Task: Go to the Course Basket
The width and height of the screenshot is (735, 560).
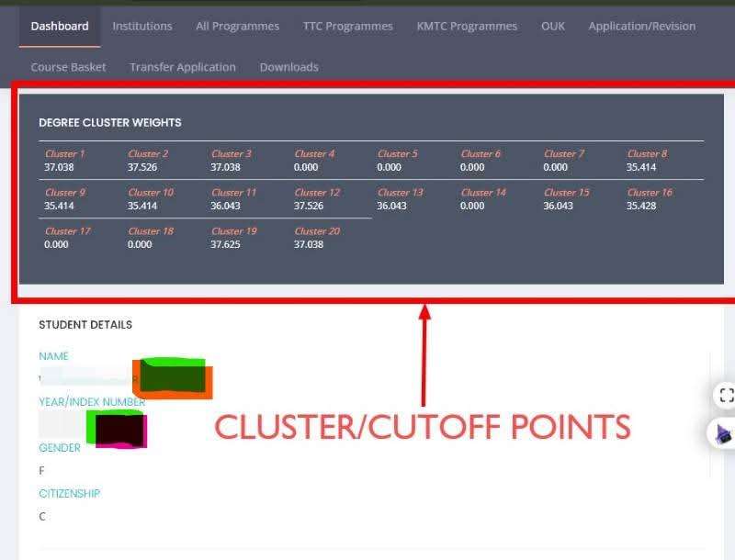Action: tap(68, 67)
